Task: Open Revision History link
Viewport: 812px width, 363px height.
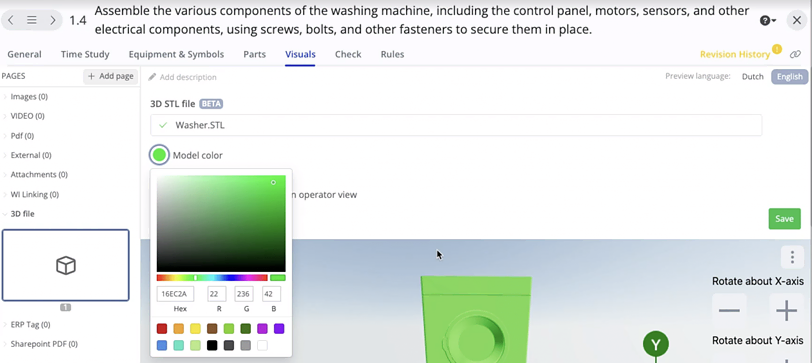Action: (x=735, y=54)
